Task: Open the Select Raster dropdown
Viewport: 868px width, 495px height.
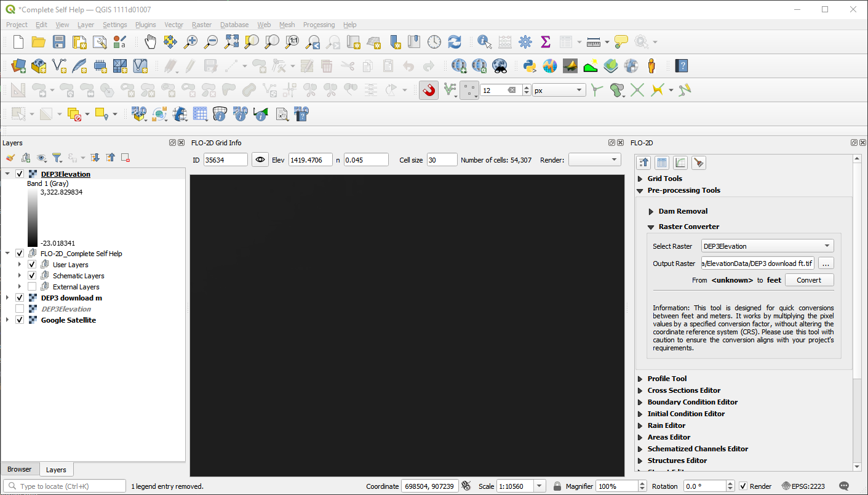Action: 767,246
